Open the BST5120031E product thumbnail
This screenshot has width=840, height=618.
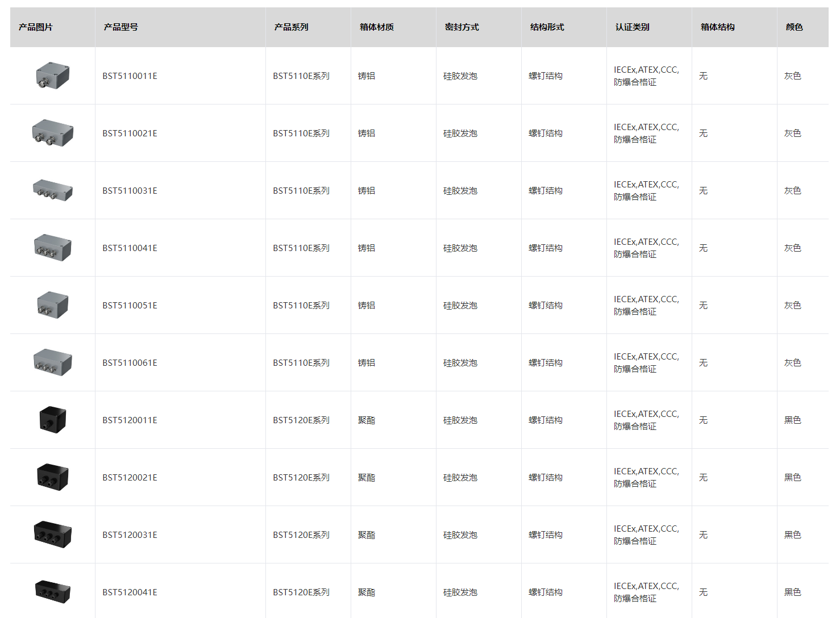[x=52, y=535]
